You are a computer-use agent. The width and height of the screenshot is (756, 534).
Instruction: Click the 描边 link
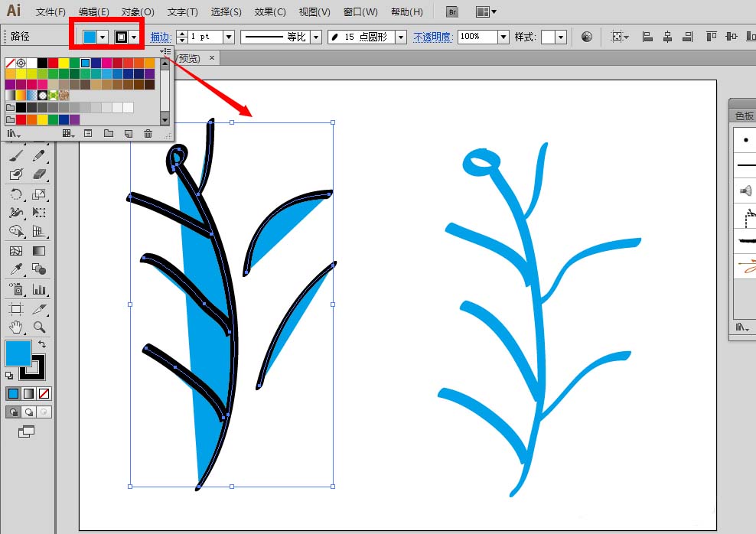(161, 37)
